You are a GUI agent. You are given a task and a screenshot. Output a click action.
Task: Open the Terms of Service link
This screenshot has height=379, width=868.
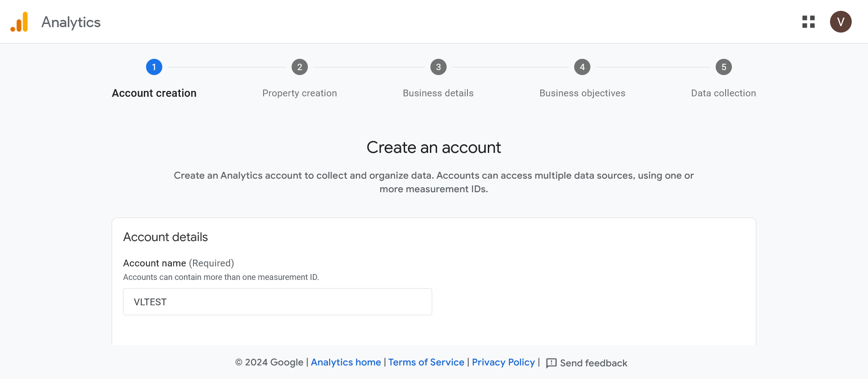(426, 362)
